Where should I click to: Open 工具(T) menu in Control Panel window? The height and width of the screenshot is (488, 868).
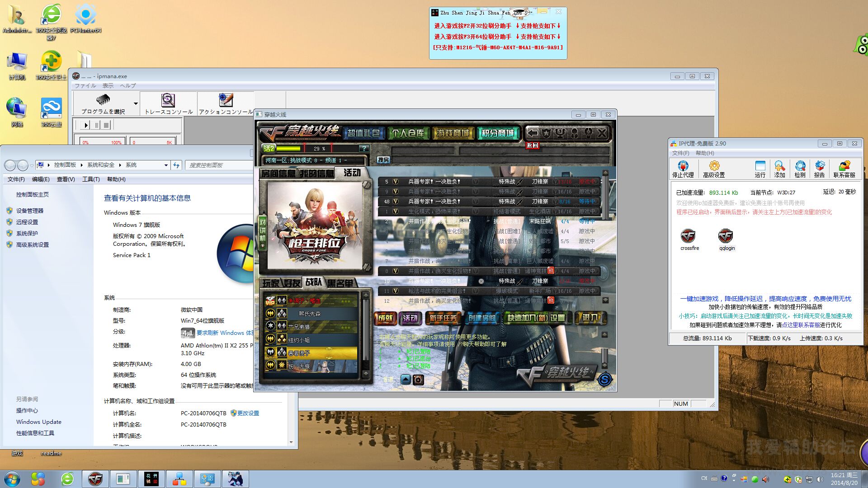click(x=91, y=179)
